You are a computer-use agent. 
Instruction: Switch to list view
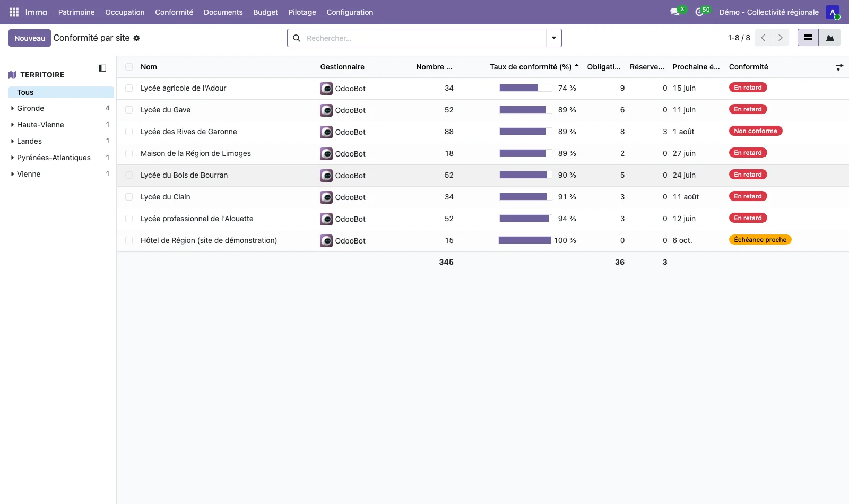808,38
